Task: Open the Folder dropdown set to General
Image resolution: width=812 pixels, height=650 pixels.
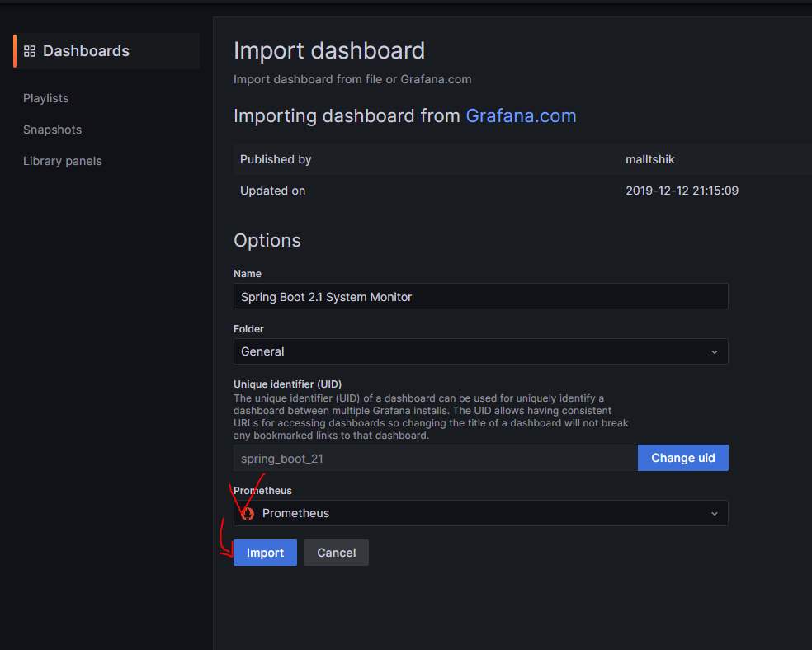Action: tap(480, 351)
